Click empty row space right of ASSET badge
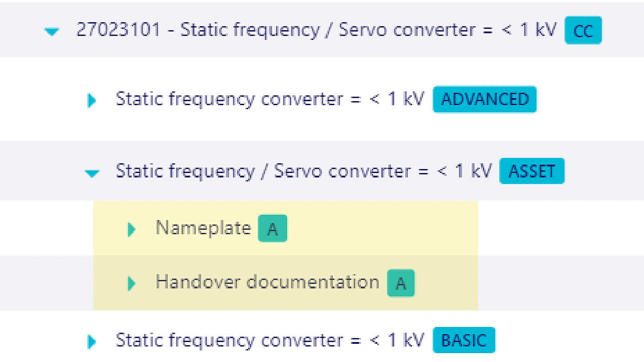This screenshot has height=362, width=644. 604,171
